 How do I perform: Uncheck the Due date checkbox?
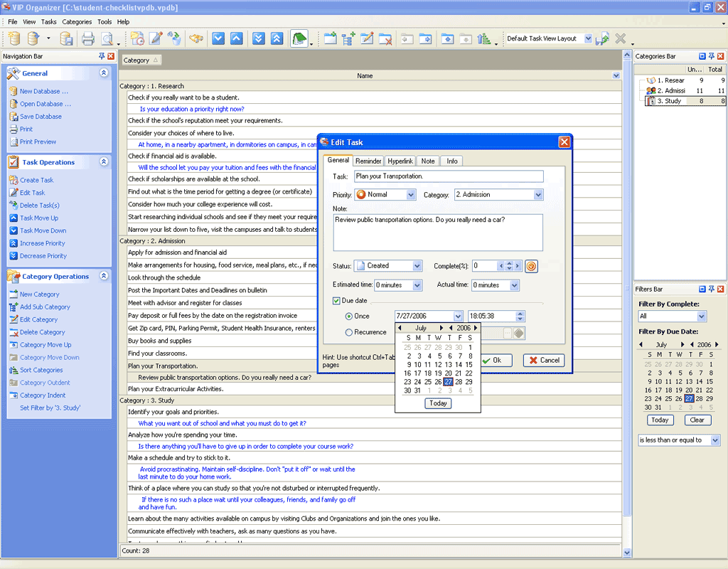337,301
